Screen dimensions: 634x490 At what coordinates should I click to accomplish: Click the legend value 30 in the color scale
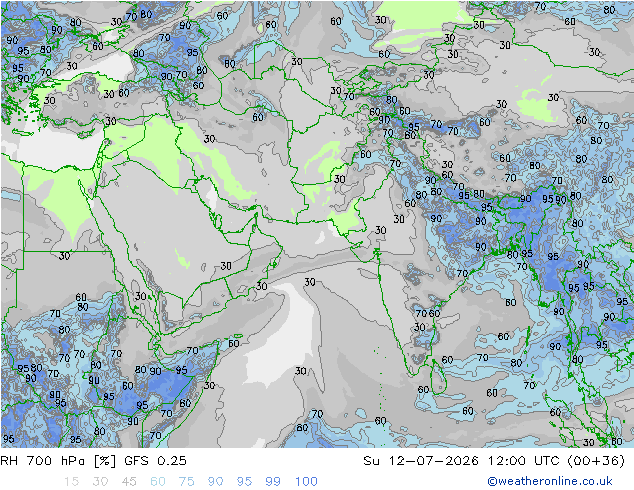pos(100,482)
